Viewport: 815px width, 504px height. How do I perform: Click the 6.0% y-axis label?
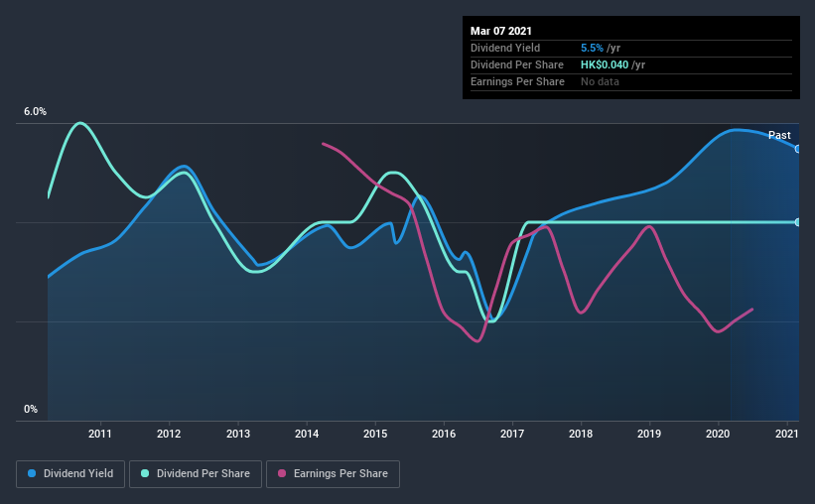(x=35, y=112)
